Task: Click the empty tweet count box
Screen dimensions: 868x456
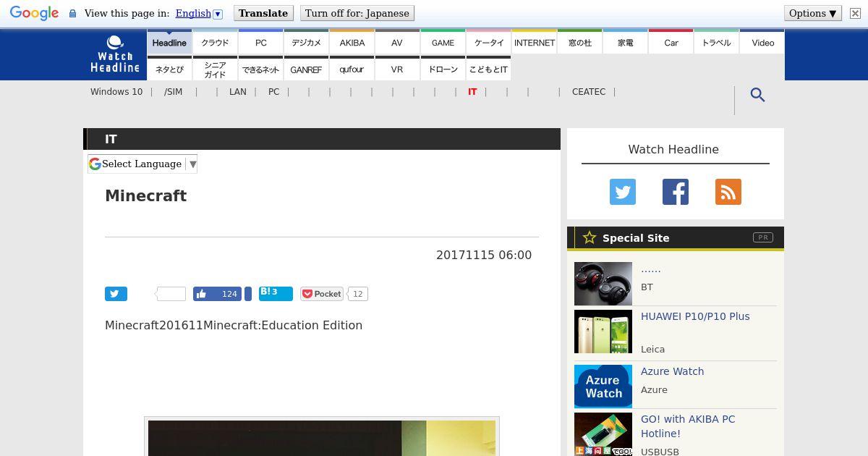Action: pyautogui.click(x=171, y=294)
